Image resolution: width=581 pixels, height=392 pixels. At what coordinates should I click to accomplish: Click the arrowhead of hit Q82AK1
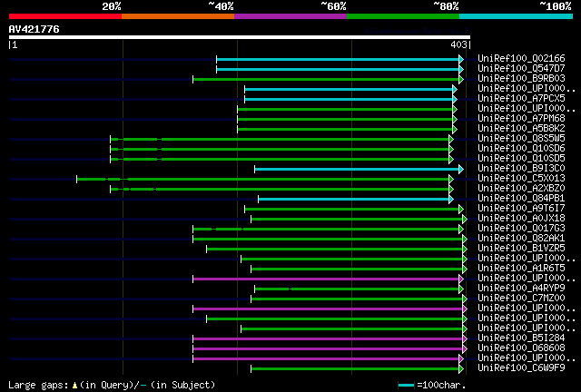pyautogui.click(x=465, y=240)
